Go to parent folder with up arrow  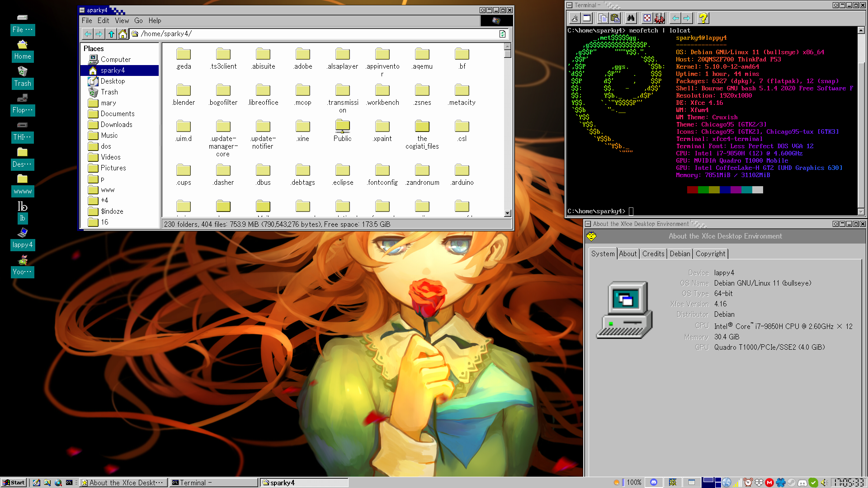tap(111, 34)
